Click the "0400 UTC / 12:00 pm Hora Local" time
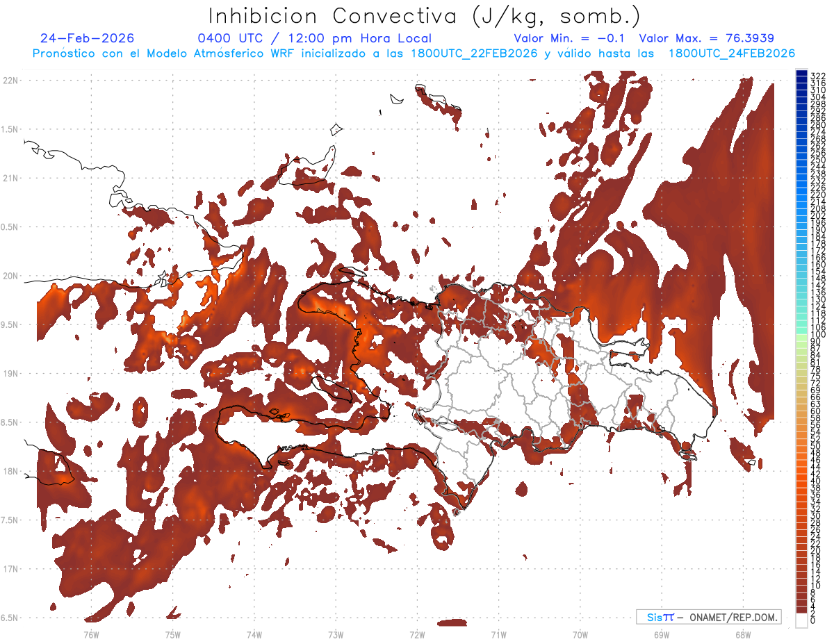Image resolution: width=834 pixels, height=644 pixels. (315, 38)
